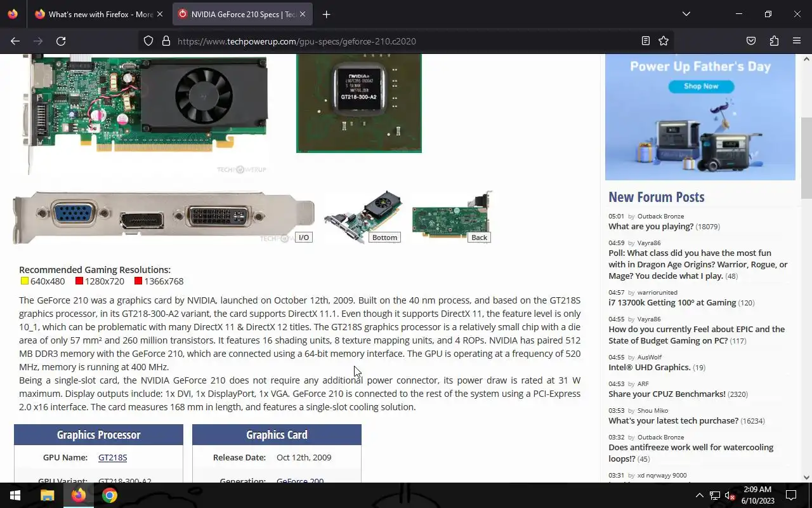Image resolution: width=812 pixels, height=508 pixels.
Task: Click the Graphics Card section header
Action: point(277,435)
